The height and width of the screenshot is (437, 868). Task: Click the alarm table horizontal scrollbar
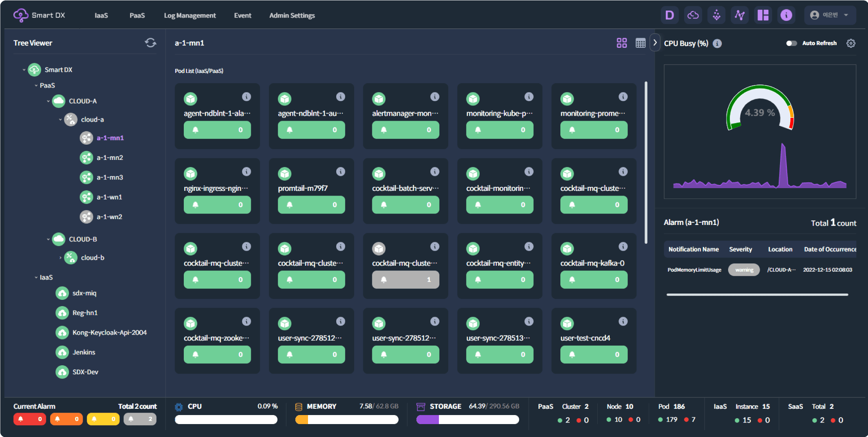click(x=757, y=294)
